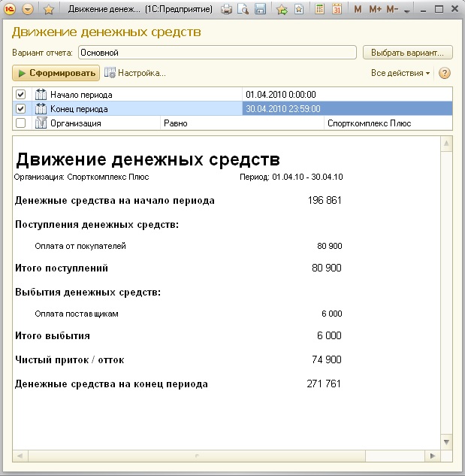Minimize the report window
This screenshot has height=476, width=465.
click(x=424, y=10)
